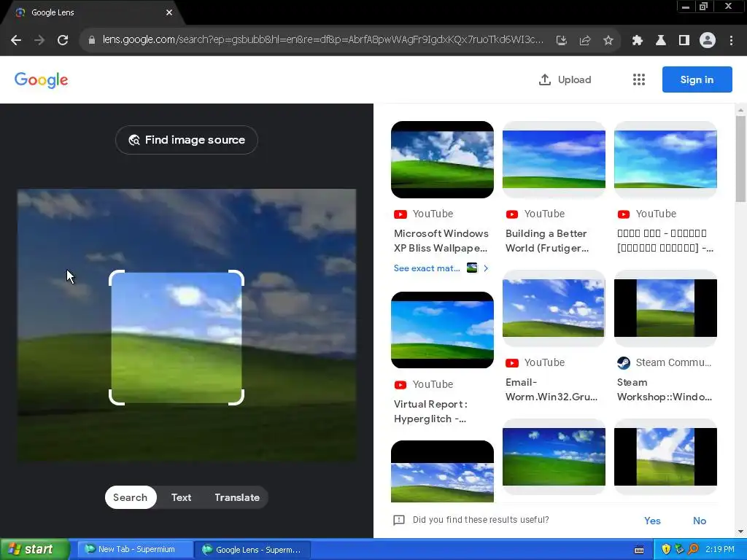Click Find image source button
Screen dimensions: 747x560
[187, 140]
